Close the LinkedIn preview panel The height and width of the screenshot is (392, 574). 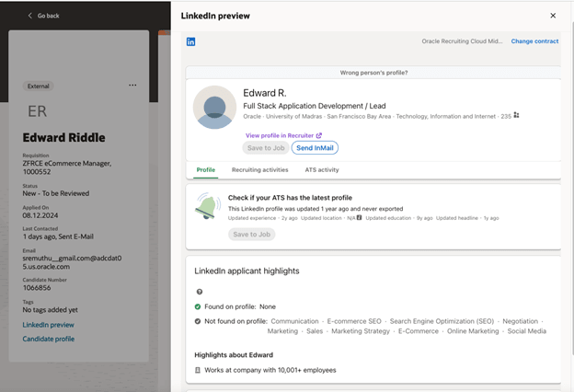(553, 16)
